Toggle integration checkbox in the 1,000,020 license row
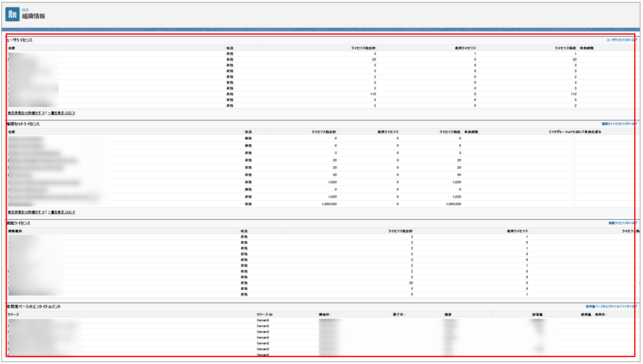This screenshot has height=364, width=643. coord(574,205)
